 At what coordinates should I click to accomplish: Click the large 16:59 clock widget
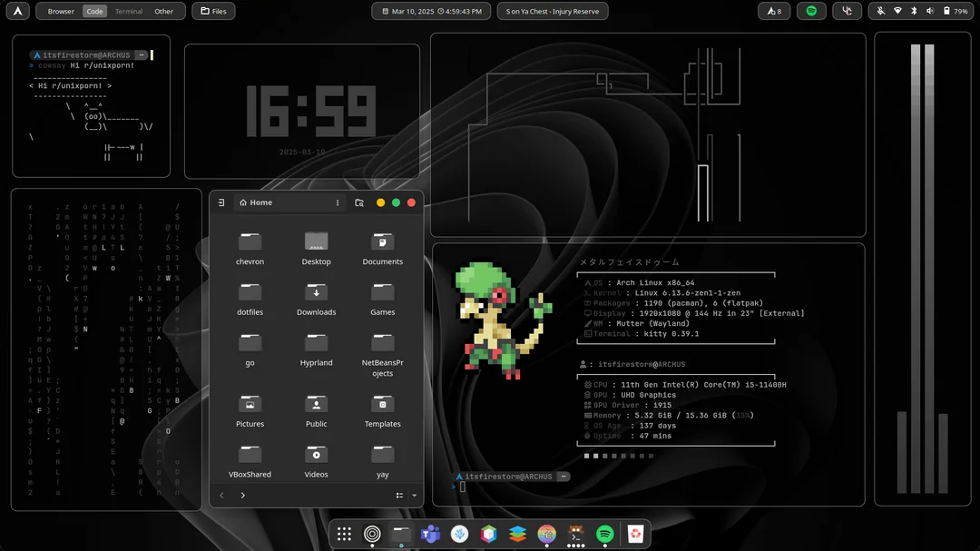(x=310, y=112)
